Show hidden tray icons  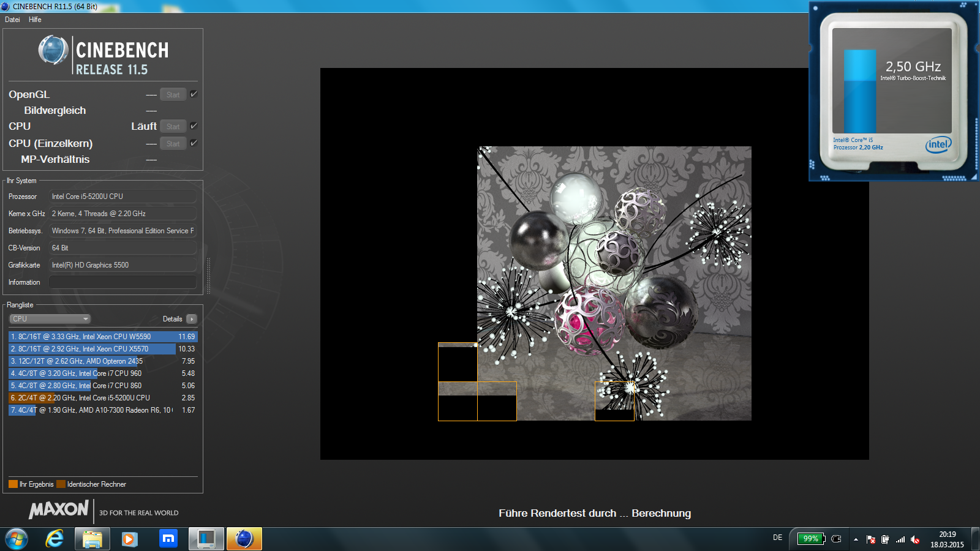pos(856,539)
